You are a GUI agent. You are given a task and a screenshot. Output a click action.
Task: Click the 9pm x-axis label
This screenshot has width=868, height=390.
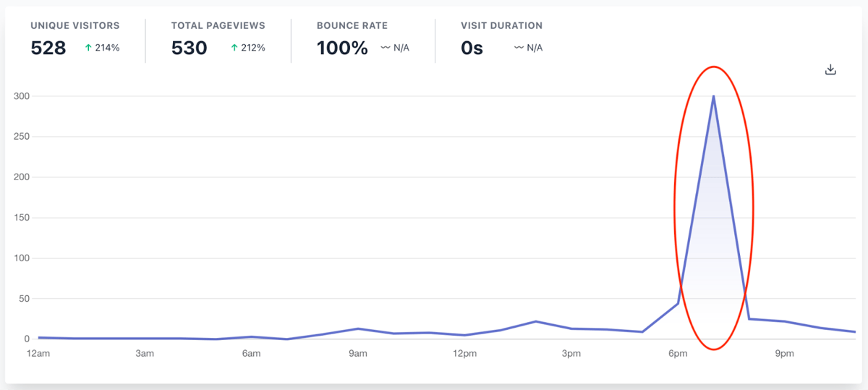tap(785, 354)
